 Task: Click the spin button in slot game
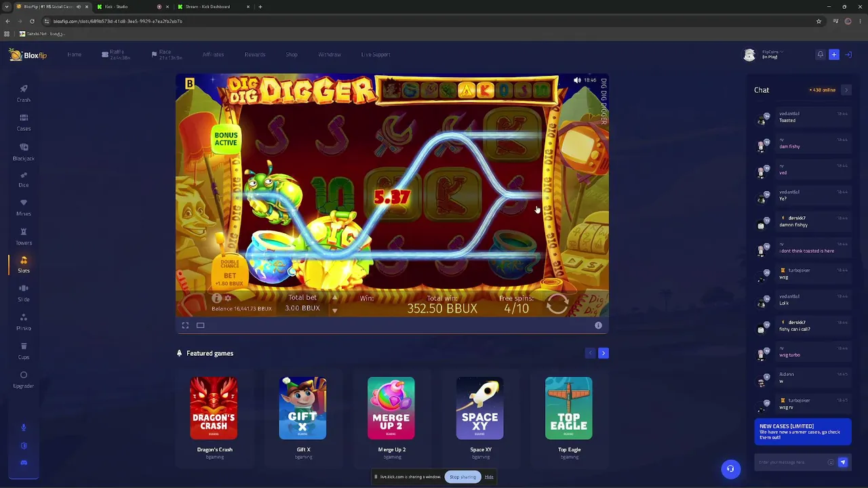[x=557, y=304]
